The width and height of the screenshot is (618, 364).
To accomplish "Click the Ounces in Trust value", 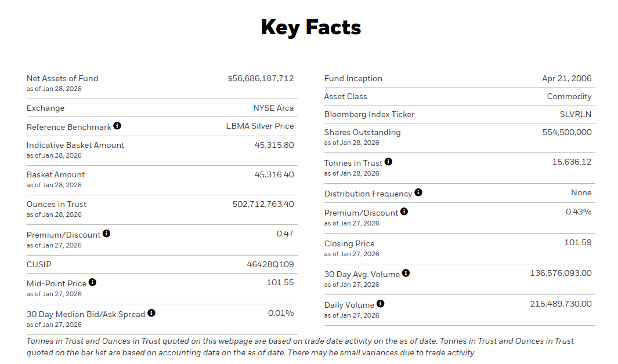I will [x=263, y=204].
